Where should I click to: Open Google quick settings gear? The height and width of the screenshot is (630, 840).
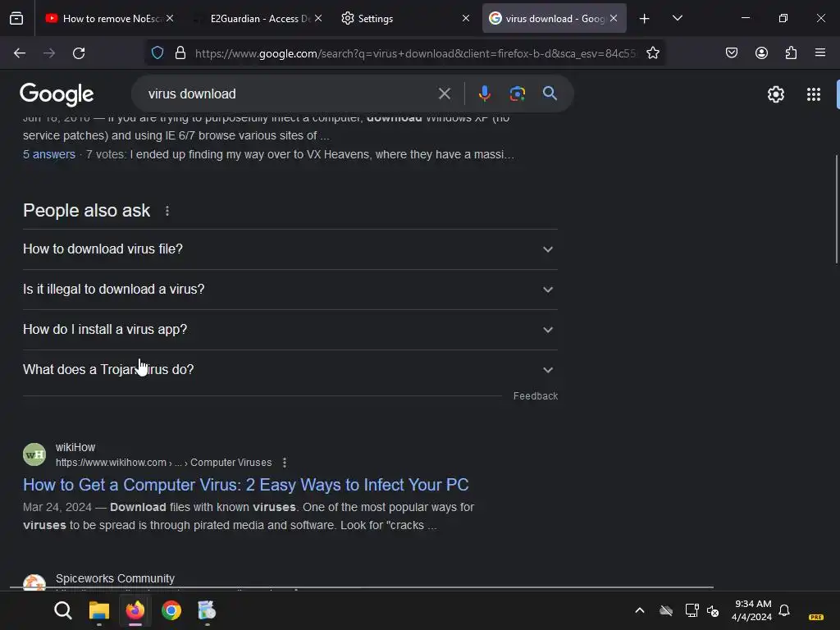click(776, 94)
